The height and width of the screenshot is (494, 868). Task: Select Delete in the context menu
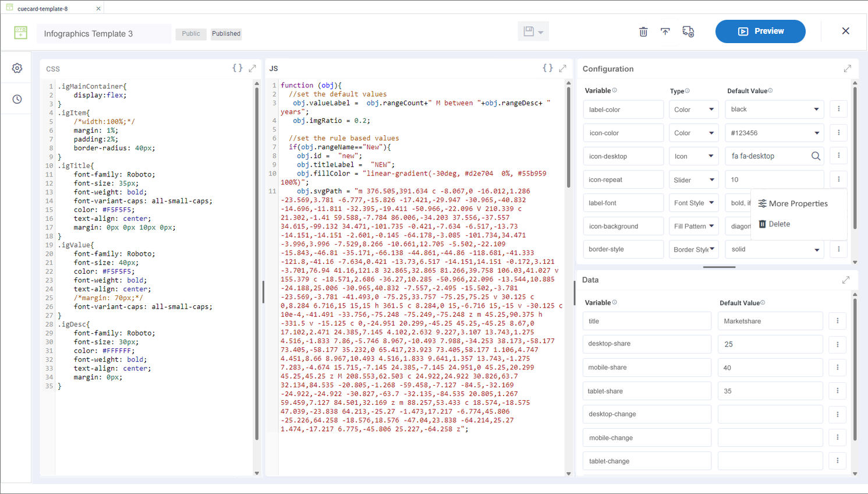(x=779, y=224)
